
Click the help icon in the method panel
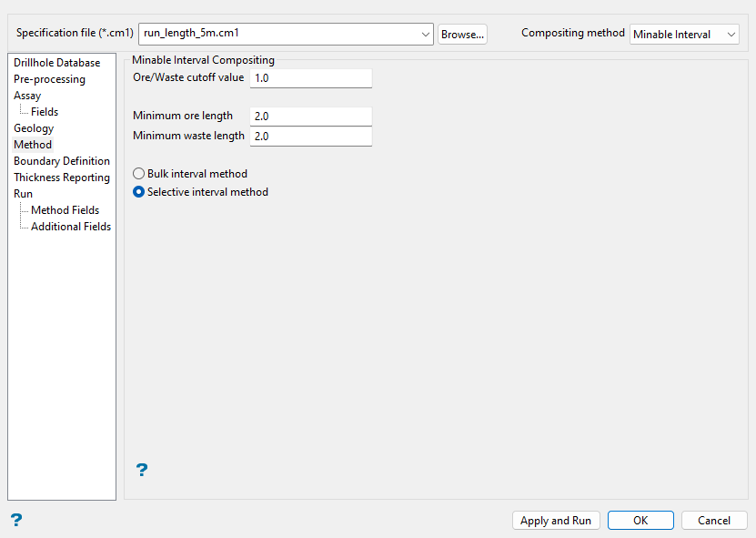point(142,470)
